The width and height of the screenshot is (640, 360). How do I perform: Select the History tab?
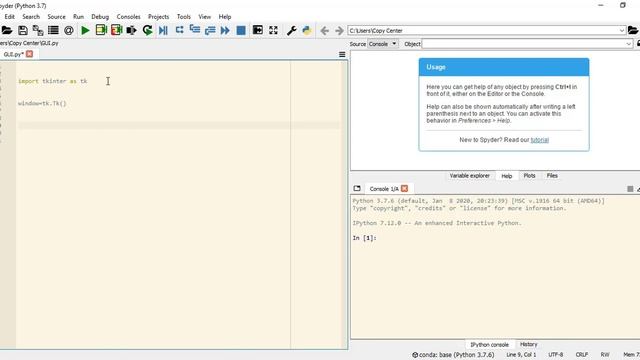tap(529, 344)
